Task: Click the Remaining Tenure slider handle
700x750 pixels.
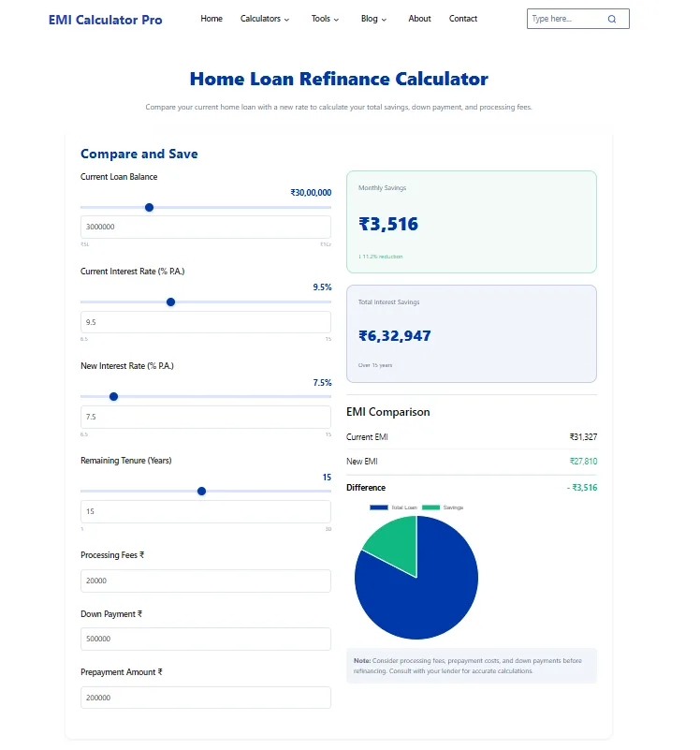Action: (202, 492)
